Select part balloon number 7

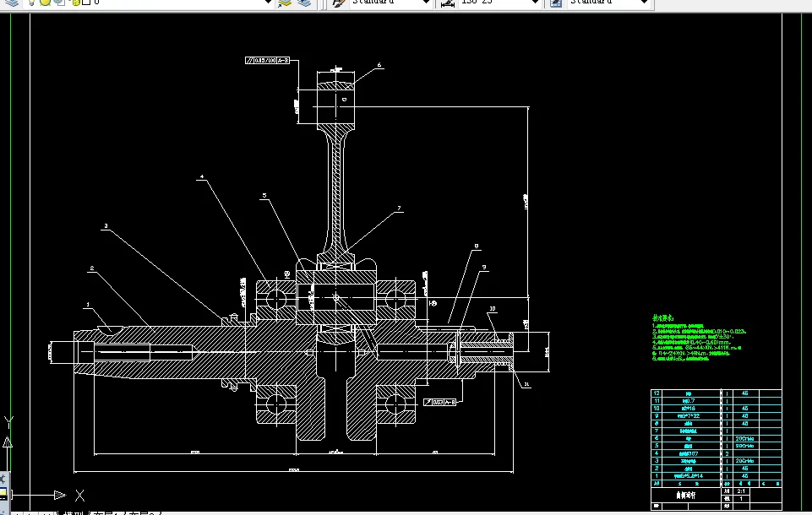pyautogui.click(x=399, y=209)
